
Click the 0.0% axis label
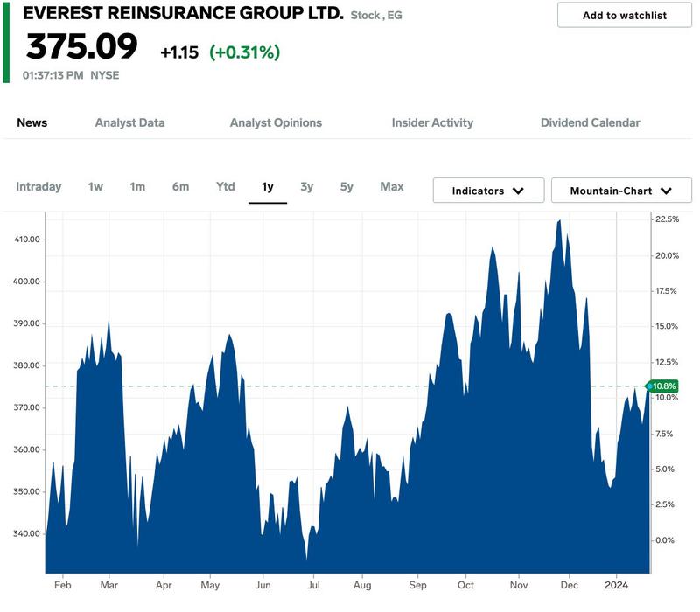click(x=665, y=540)
